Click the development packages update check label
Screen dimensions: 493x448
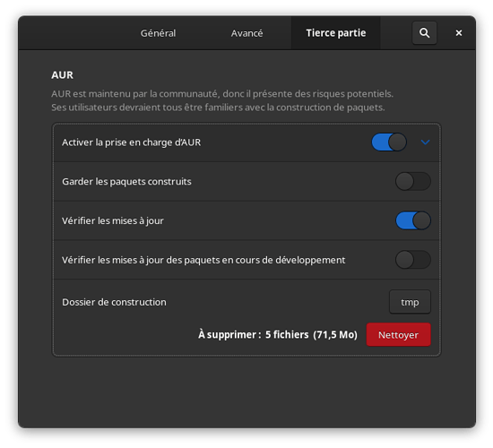[203, 260]
